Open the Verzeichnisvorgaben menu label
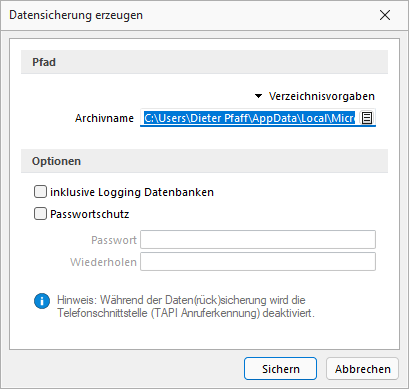The image size is (409, 389). [322, 96]
